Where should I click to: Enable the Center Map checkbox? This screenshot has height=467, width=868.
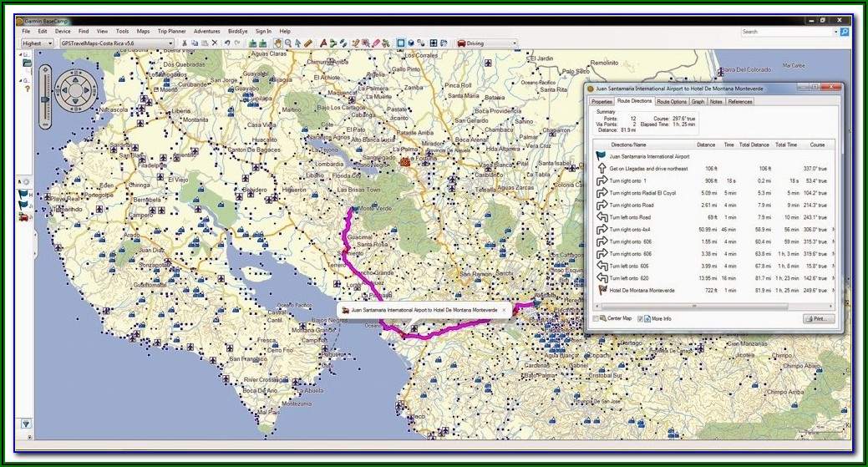click(596, 318)
